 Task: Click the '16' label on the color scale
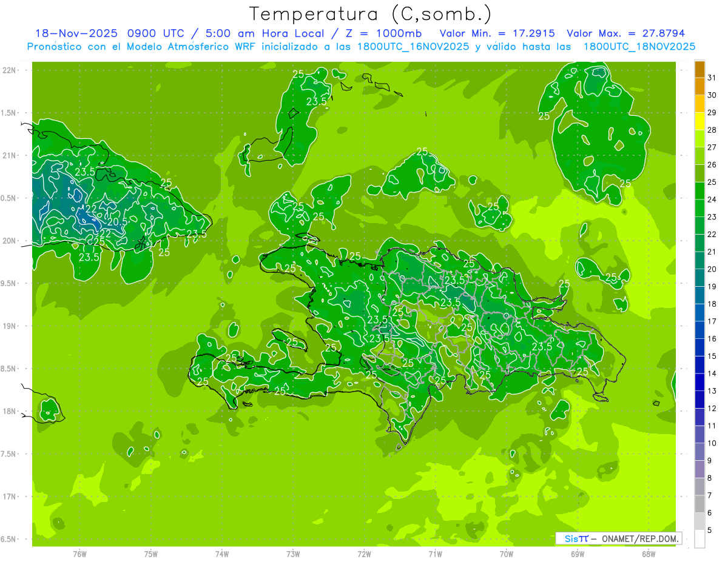[712, 338]
